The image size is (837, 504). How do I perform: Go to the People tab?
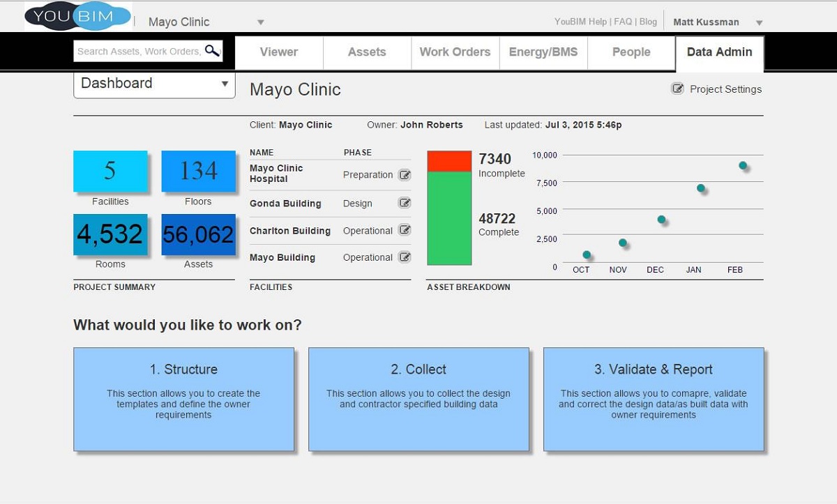(x=631, y=52)
